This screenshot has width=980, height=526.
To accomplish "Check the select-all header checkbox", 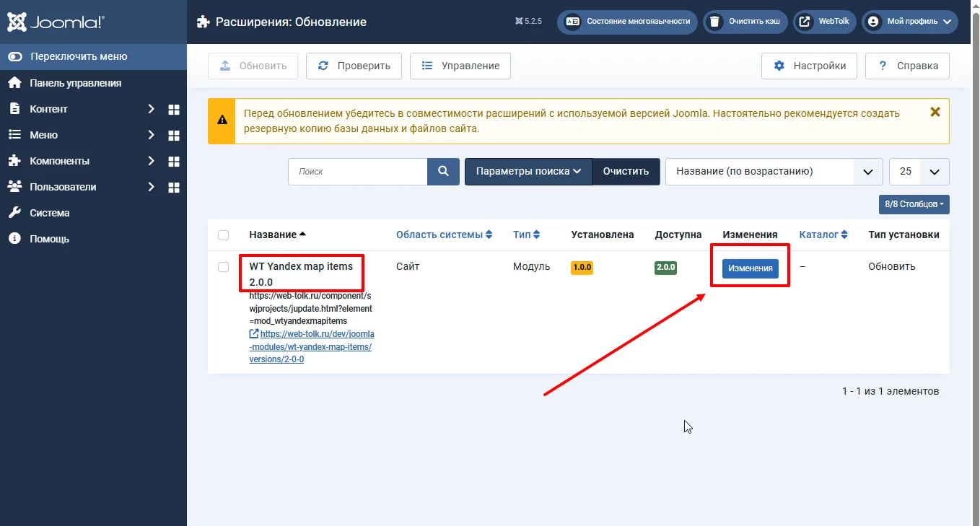I will point(224,235).
